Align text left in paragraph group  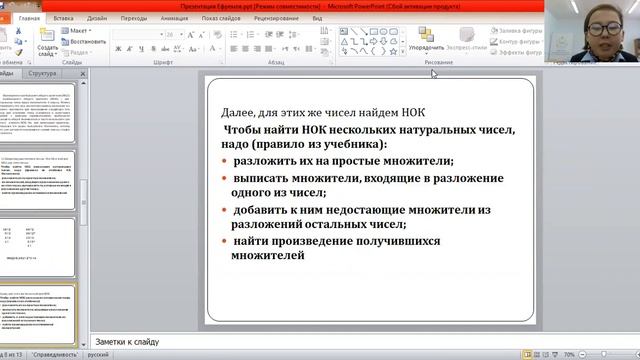[234, 49]
